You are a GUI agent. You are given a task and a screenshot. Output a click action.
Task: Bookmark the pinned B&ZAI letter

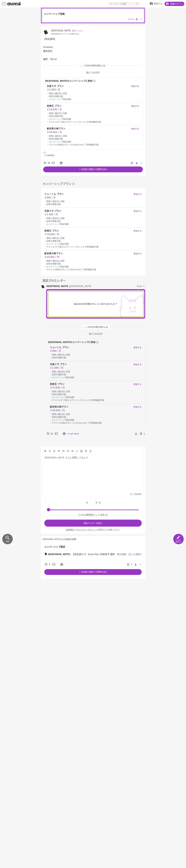coord(141,434)
